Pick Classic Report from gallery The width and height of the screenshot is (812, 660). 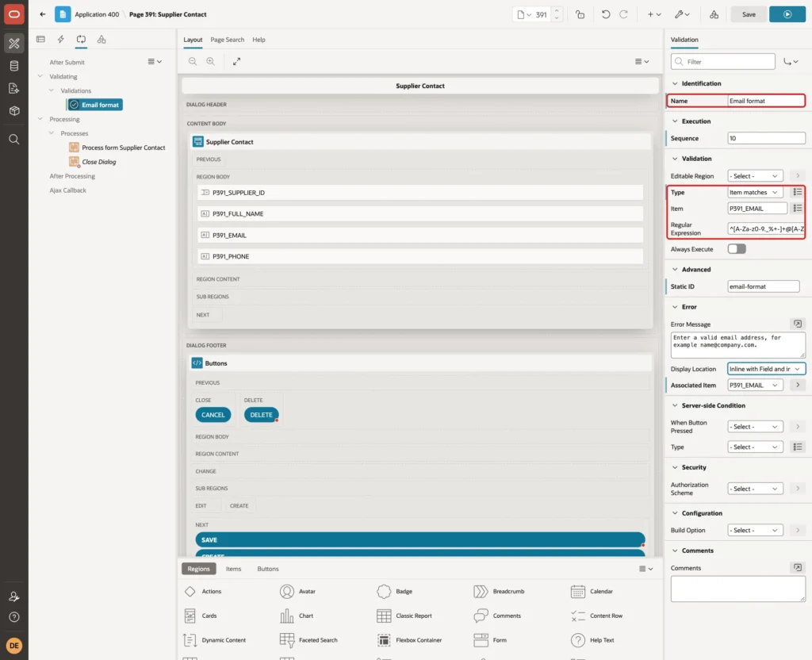coord(404,616)
